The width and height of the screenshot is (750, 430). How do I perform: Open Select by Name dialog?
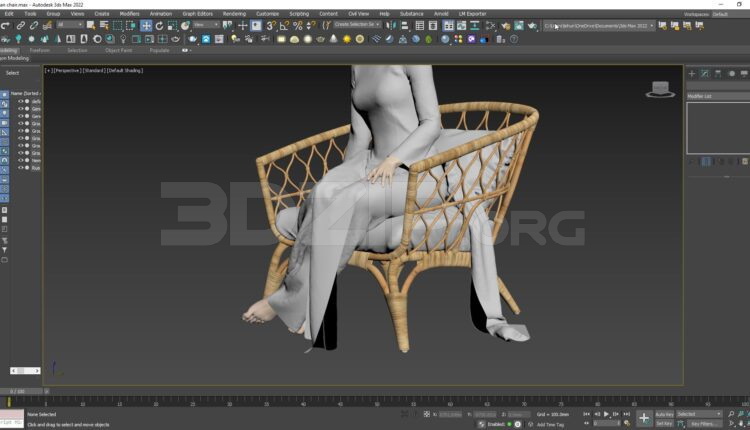click(104, 25)
